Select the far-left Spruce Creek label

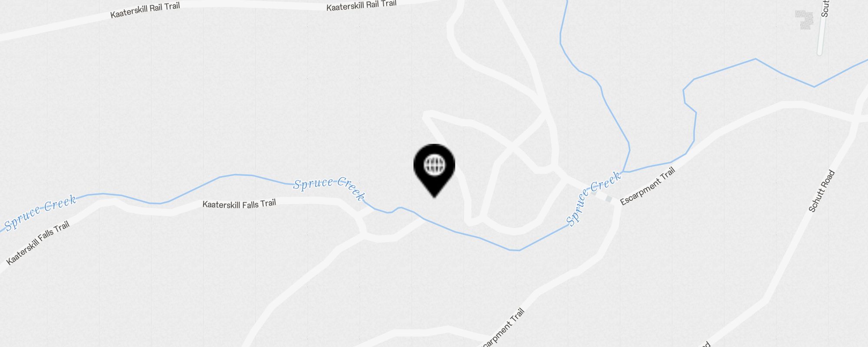pos(40,212)
